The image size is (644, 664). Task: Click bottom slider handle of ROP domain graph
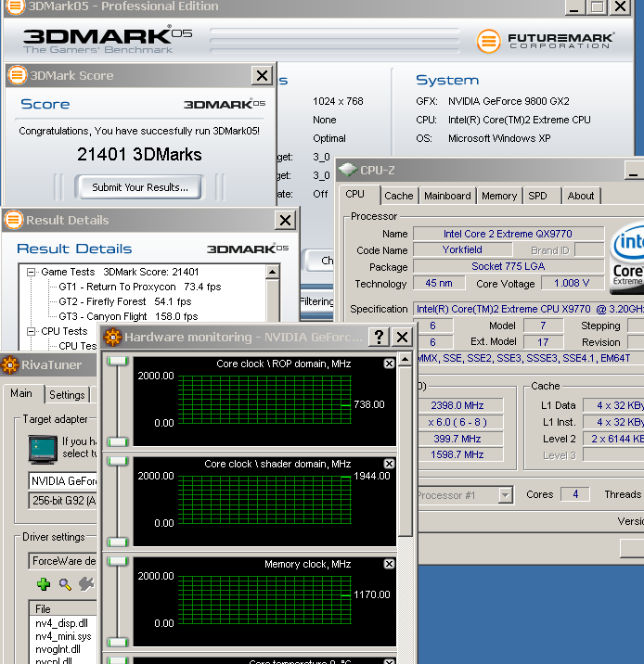coord(118,442)
